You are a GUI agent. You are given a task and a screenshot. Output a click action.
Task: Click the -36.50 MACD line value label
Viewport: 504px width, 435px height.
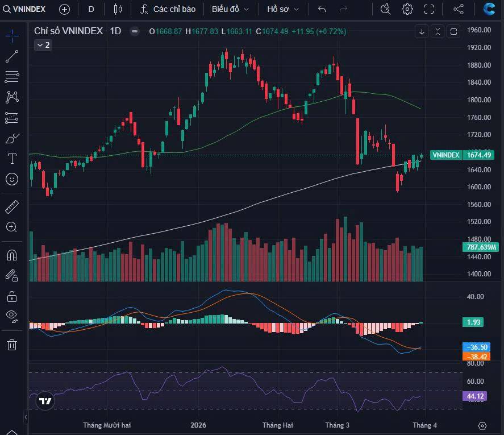click(476, 347)
